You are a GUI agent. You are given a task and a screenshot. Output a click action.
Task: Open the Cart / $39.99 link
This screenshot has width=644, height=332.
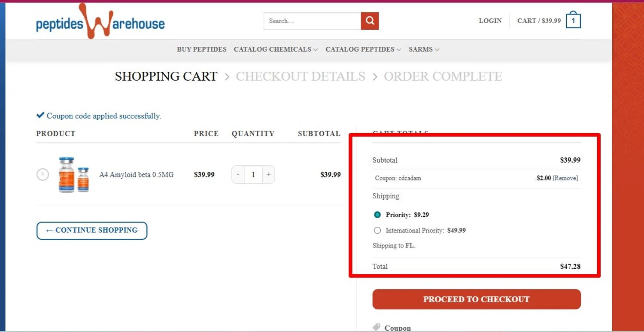539,21
